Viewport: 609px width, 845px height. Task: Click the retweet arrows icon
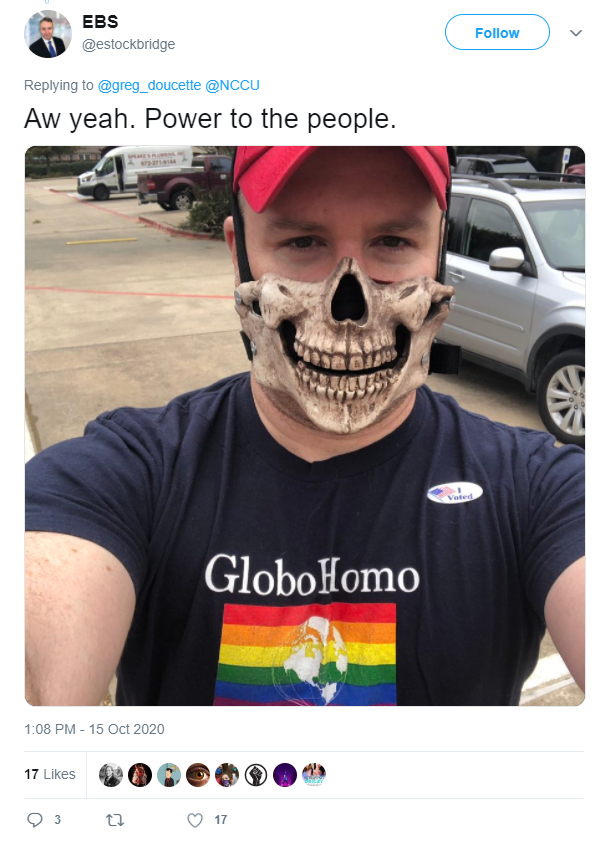pyautogui.click(x=115, y=820)
